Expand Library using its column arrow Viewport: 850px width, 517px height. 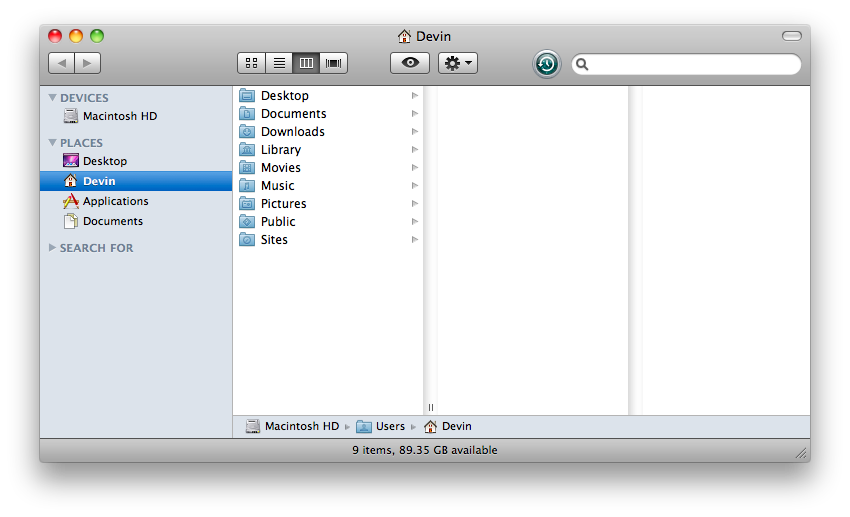coord(415,149)
